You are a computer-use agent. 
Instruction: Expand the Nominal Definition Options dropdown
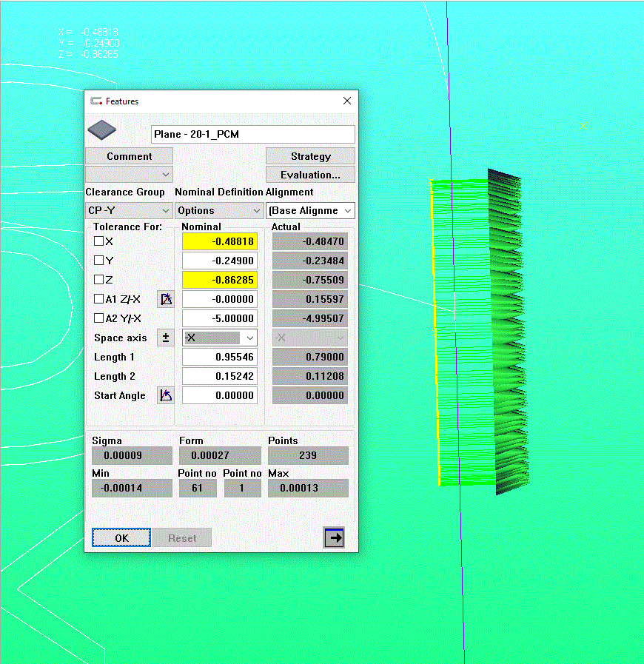219,211
